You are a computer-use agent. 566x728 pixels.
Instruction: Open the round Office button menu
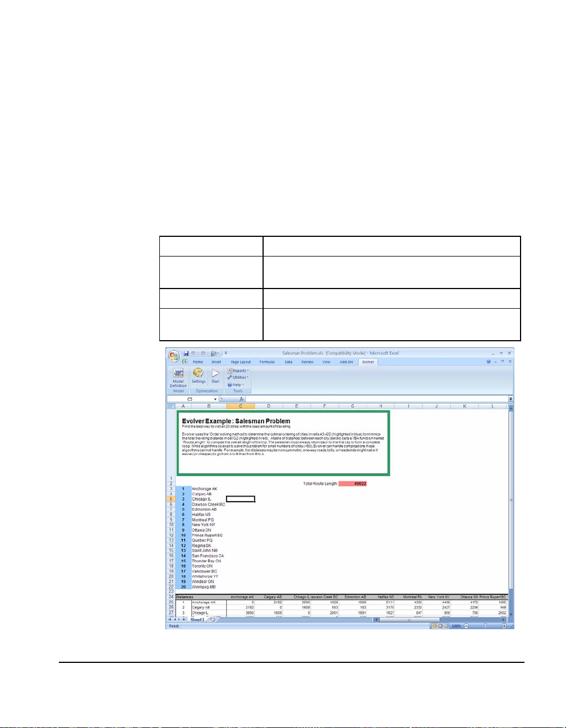174,357
